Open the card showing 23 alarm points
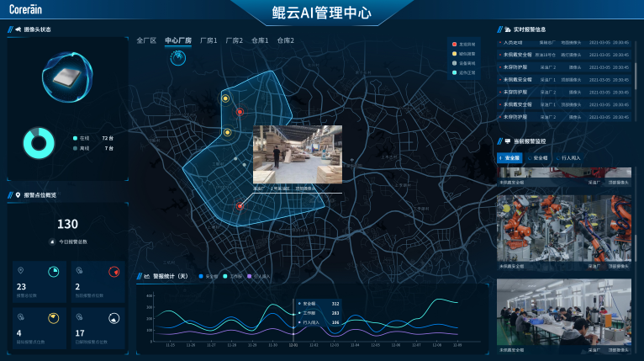The width and height of the screenshot is (644, 361). pos(39,281)
